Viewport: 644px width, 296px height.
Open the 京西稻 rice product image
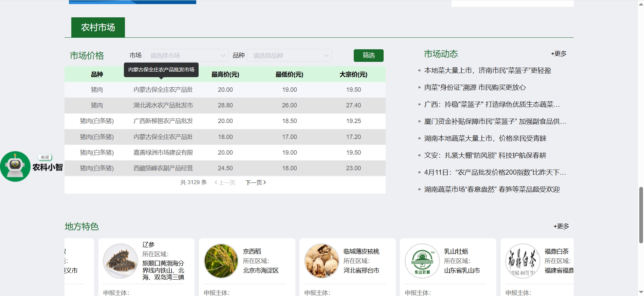pyautogui.click(x=221, y=261)
